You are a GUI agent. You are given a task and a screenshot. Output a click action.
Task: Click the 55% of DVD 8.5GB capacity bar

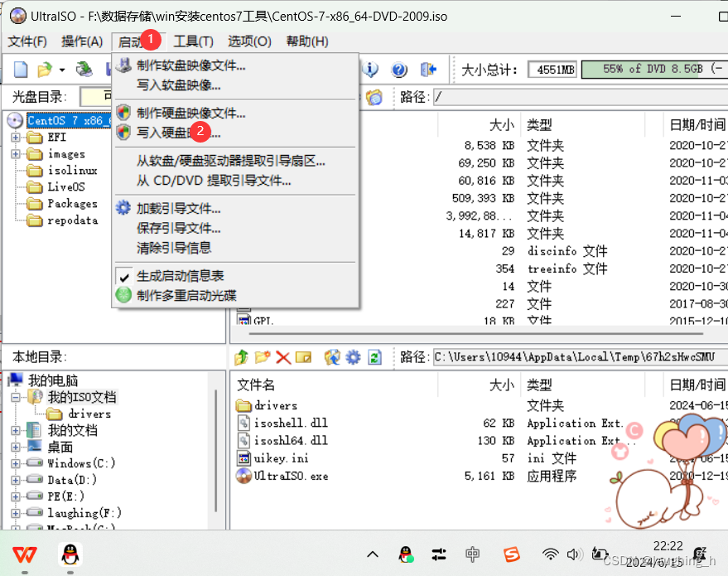click(654, 70)
